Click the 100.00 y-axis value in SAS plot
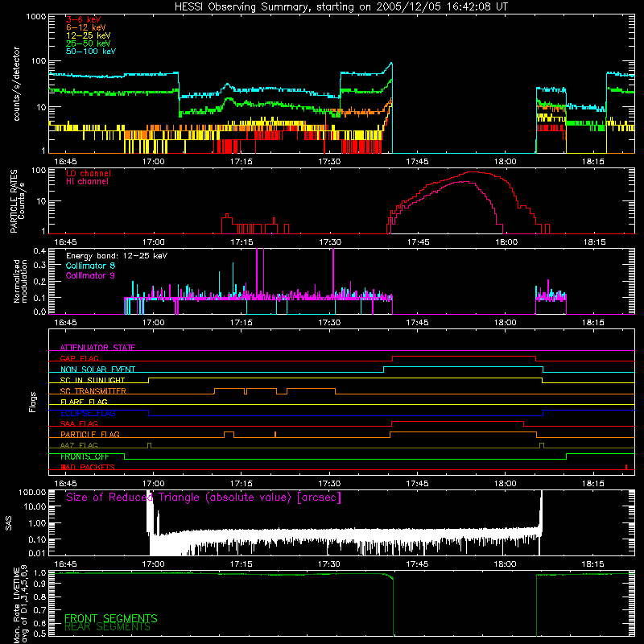Screen dimensions: 644x644 (32, 492)
